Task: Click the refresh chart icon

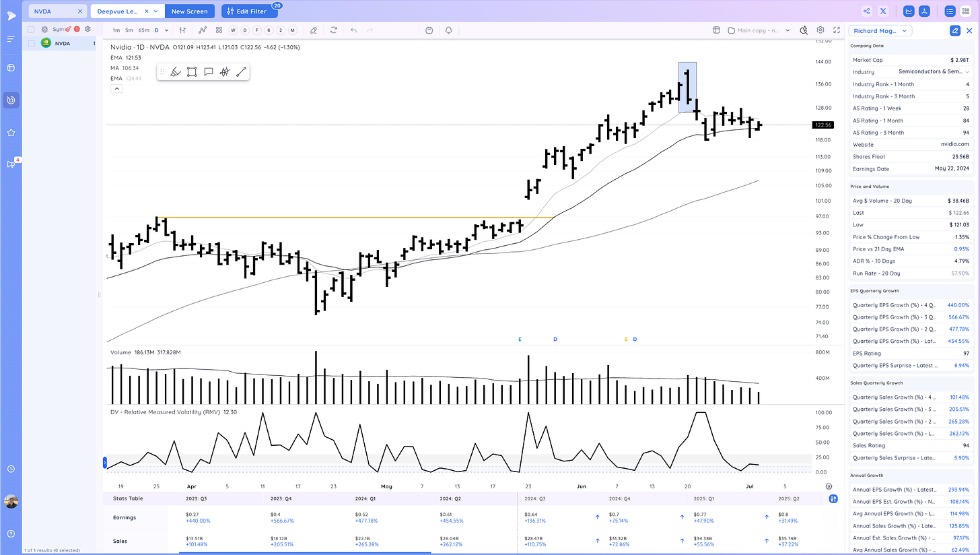Action: click(333, 30)
